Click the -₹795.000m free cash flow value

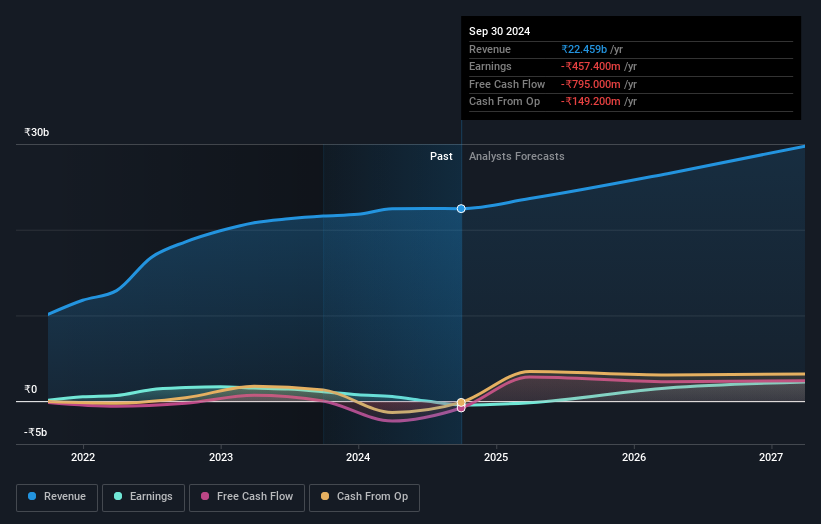(591, 84)
